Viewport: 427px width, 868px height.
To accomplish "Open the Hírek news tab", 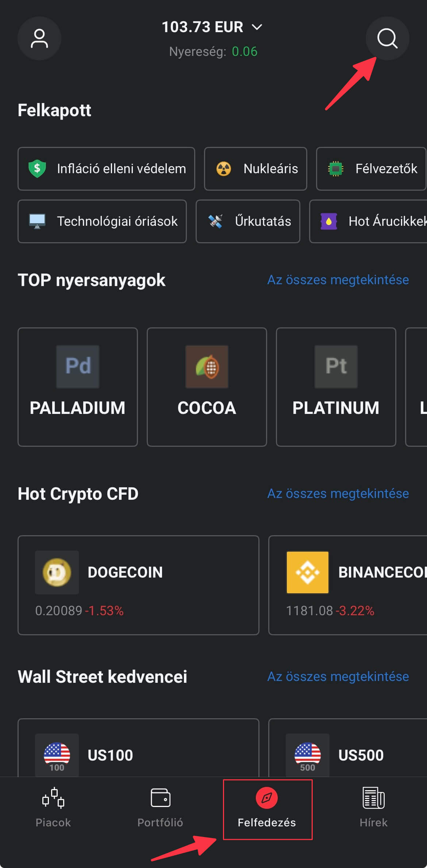I will pyautogui.click(x=373, y=808).
